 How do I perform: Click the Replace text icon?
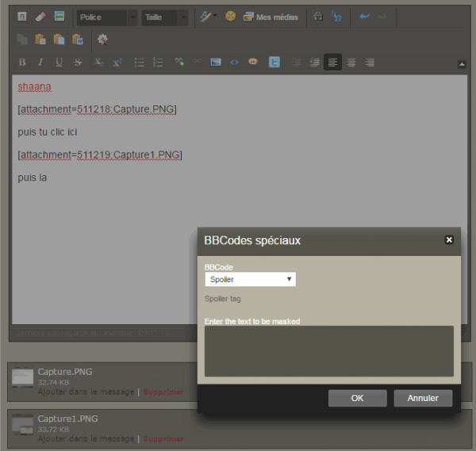[336, 17]
